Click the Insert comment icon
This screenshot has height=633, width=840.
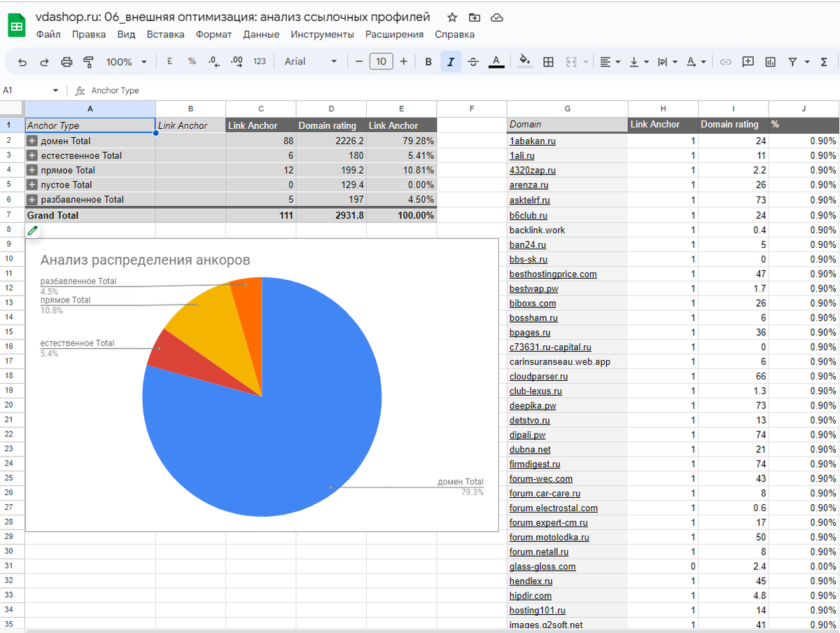pos(748,62)
